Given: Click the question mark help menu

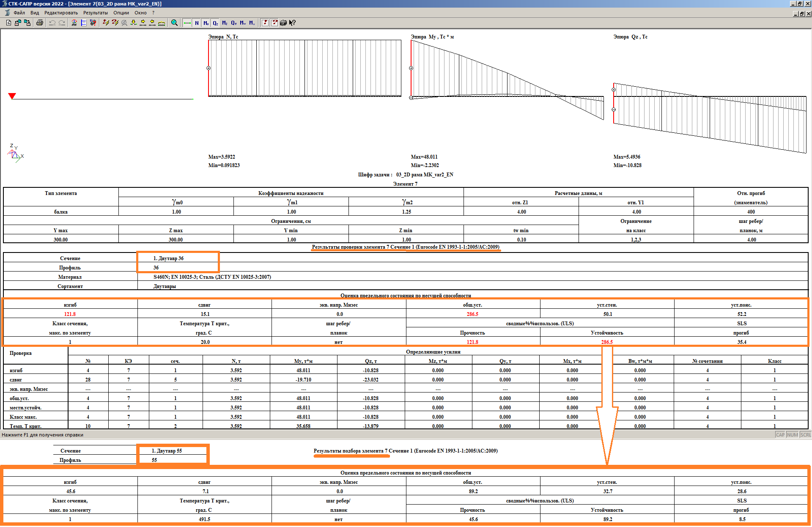Looking at the screenshot, I should tap(154, 13).
